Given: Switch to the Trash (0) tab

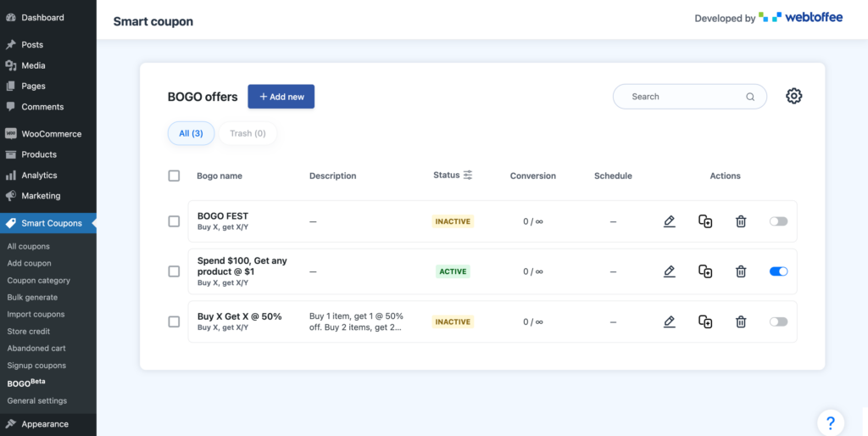Looking at the screenshot, I should (248, 133).
